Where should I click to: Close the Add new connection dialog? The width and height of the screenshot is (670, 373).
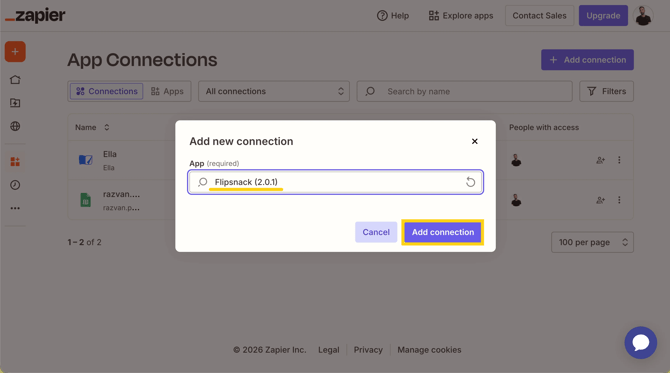pos(474,141)
